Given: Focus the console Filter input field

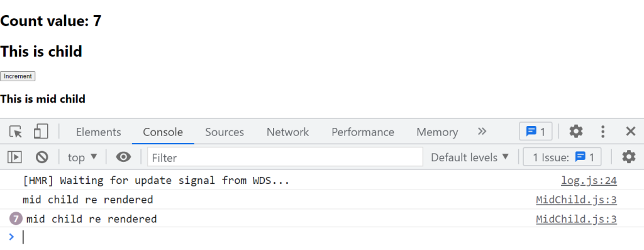Looking at the screenshot, I should pos(285,157).
